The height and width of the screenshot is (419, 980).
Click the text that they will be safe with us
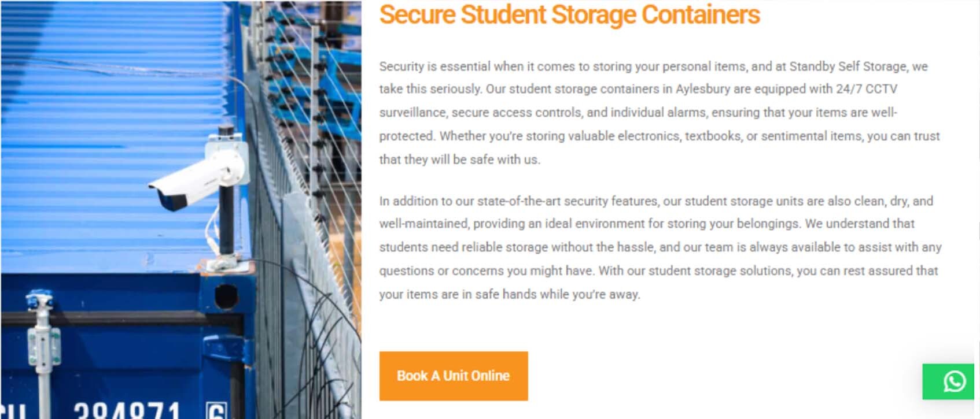(x=459, y=160)
